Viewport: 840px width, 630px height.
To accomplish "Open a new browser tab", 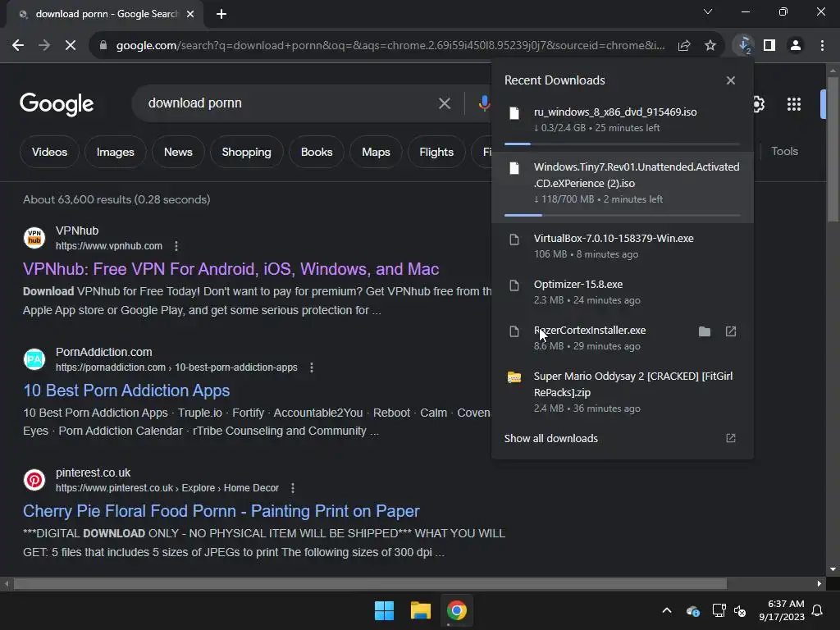I will coord(221,14).
